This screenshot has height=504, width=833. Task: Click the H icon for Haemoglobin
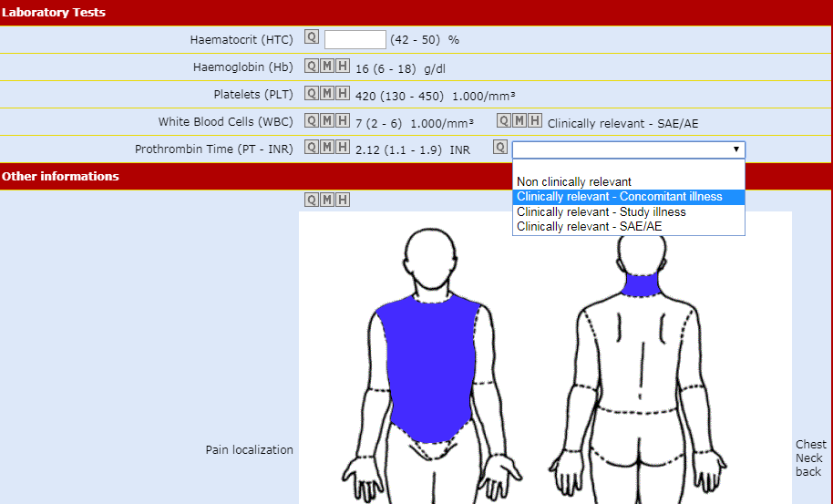click(x=343, y=67)
